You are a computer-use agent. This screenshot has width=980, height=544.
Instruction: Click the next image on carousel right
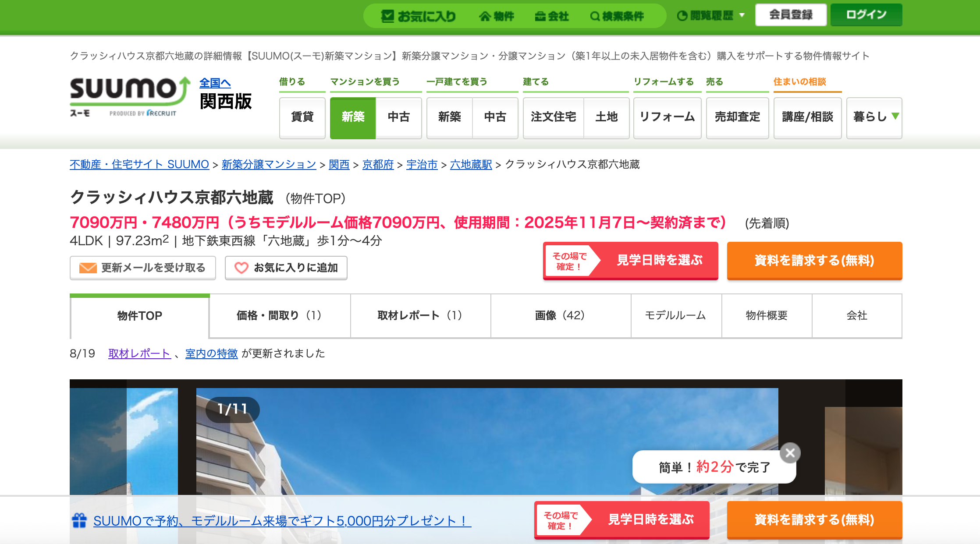click(863, 451)
